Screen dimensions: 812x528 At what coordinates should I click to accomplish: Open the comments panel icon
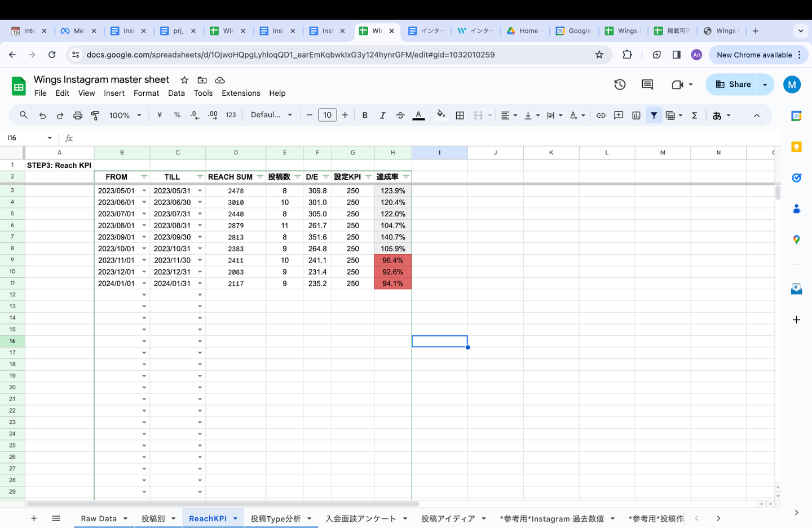[x=647, y=85]
